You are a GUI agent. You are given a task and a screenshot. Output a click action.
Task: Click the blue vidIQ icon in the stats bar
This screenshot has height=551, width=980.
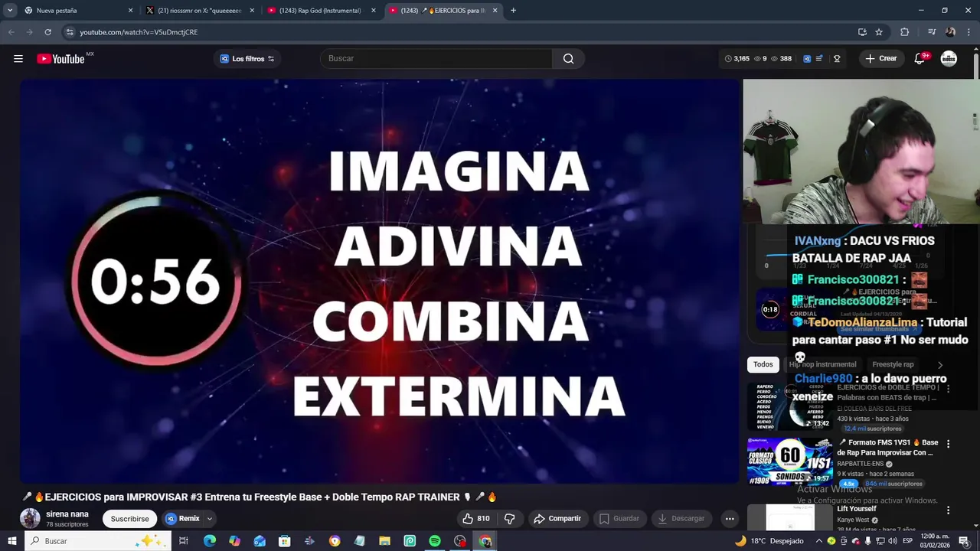[x=807, y=59]
